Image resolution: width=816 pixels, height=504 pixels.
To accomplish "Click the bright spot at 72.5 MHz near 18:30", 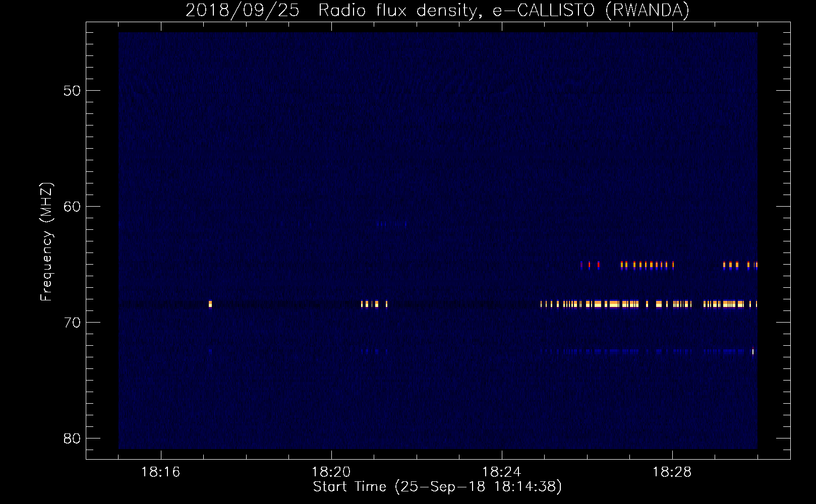I will pos(752,351).
